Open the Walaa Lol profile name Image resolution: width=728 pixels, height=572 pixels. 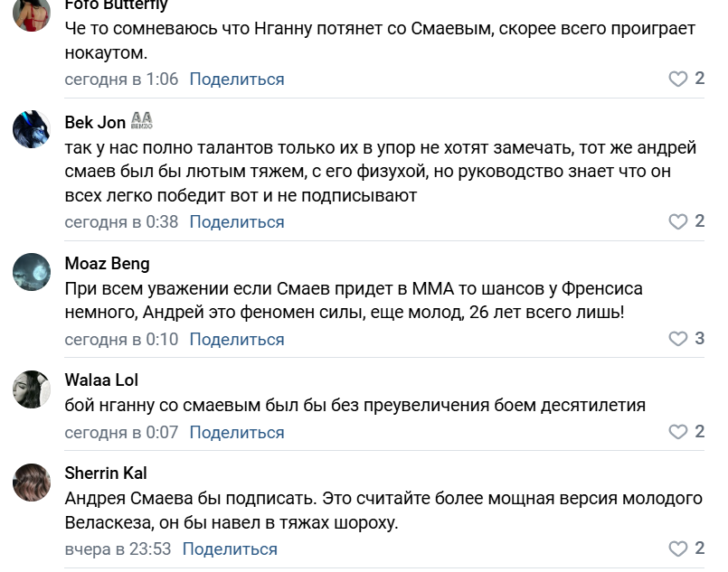click(x=101, y=380)
